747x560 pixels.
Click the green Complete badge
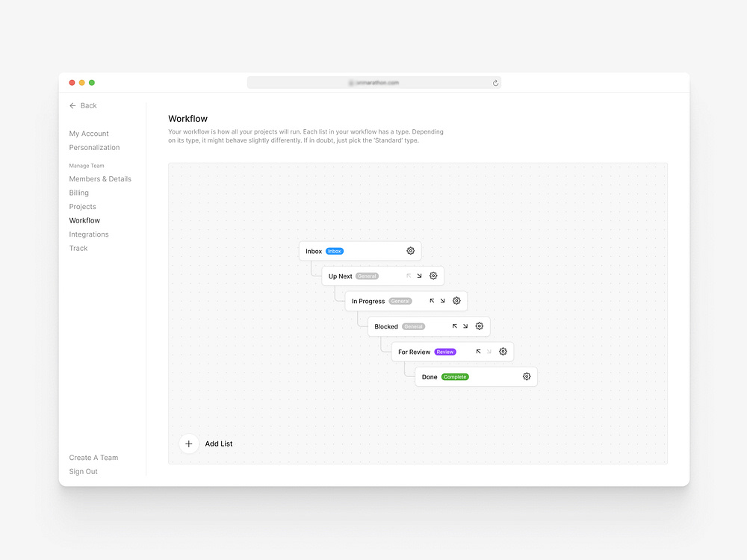point(455,377)
